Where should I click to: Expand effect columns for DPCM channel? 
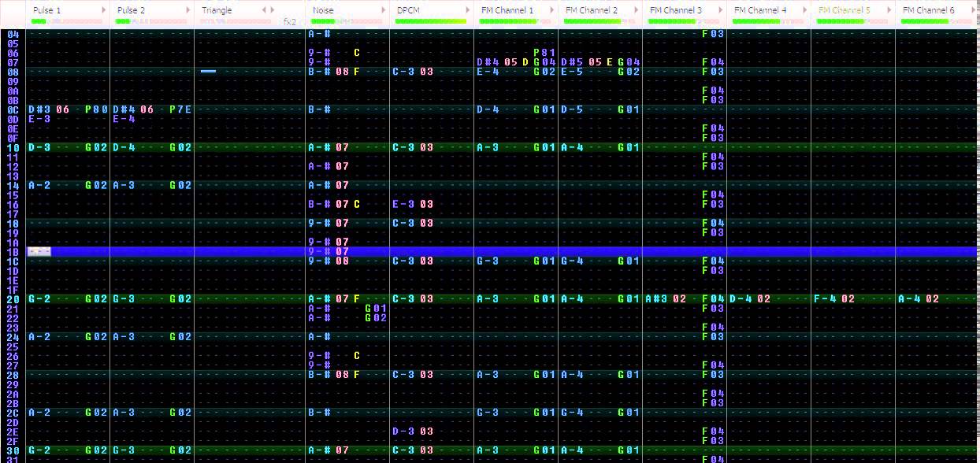pyautogui.click(x=469, y=10)
